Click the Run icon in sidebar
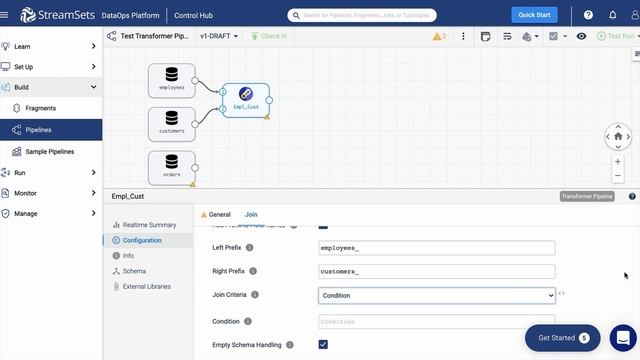The image size is (640, 360). point(5,173)
